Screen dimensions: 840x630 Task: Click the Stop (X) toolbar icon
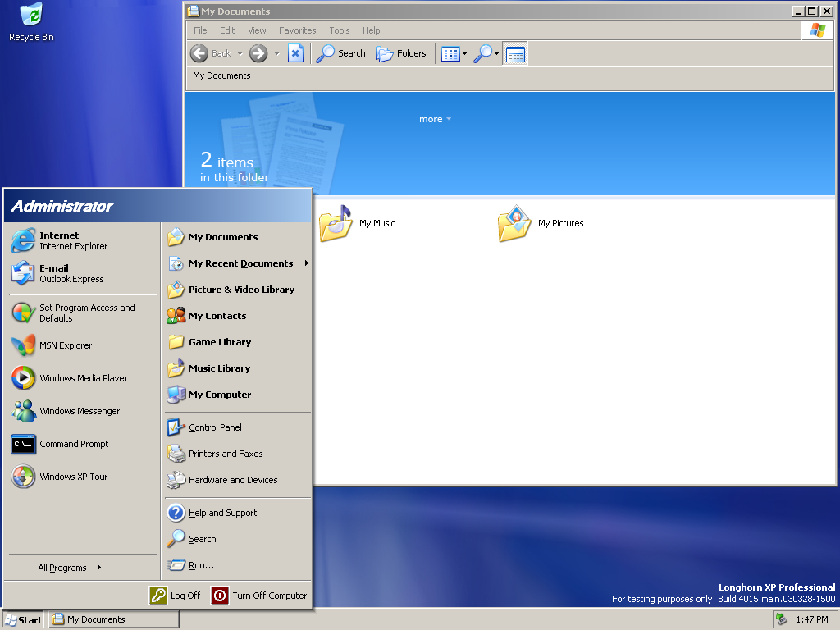pos(296,53)
